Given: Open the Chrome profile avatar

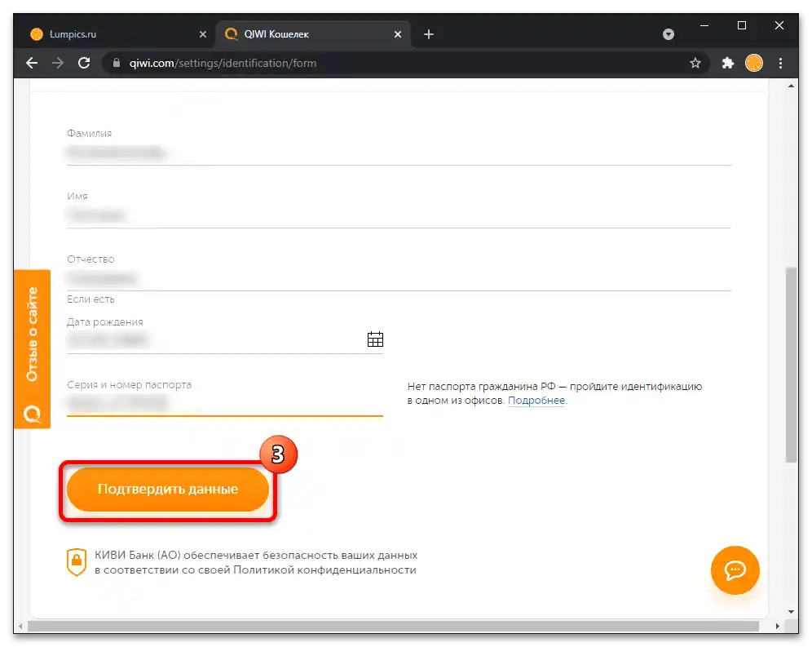Looking at the screenshot, I should pyautogui.click(x=754, y=64).
